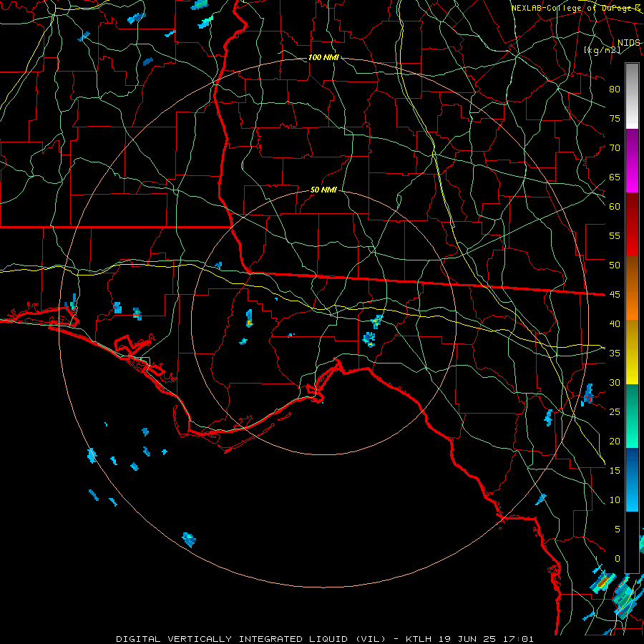This screenshot has width=644, height=644.
Task: Click the 50 value on the scale
Action: coord(615,265)
